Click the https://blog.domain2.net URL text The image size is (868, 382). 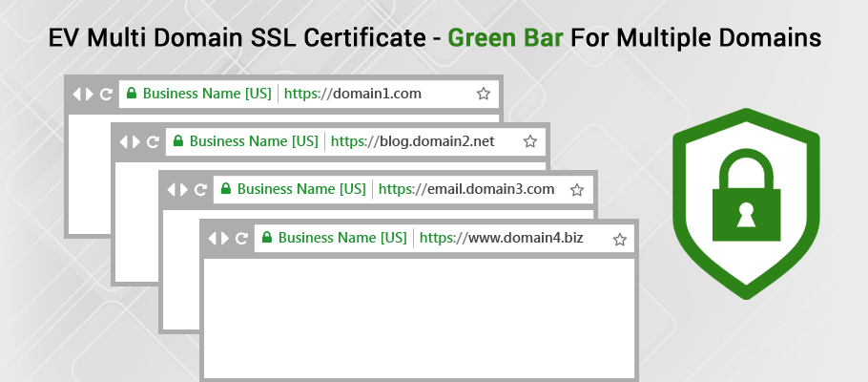click(412, 141)
